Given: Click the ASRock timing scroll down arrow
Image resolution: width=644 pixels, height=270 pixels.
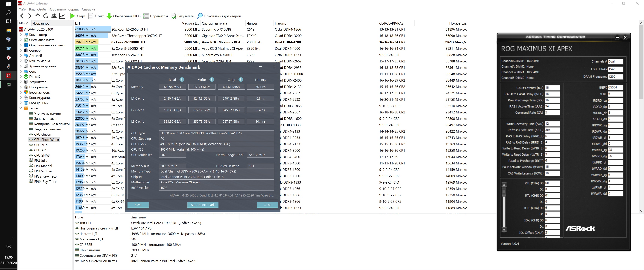Looking at the screenshot, I should coord(504,230).
